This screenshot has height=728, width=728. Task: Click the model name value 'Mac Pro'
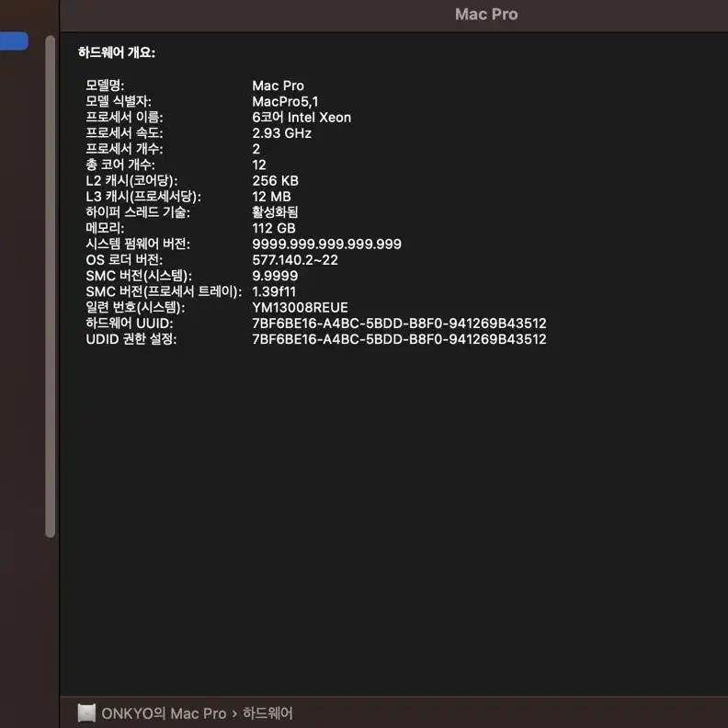coord(279,85)
